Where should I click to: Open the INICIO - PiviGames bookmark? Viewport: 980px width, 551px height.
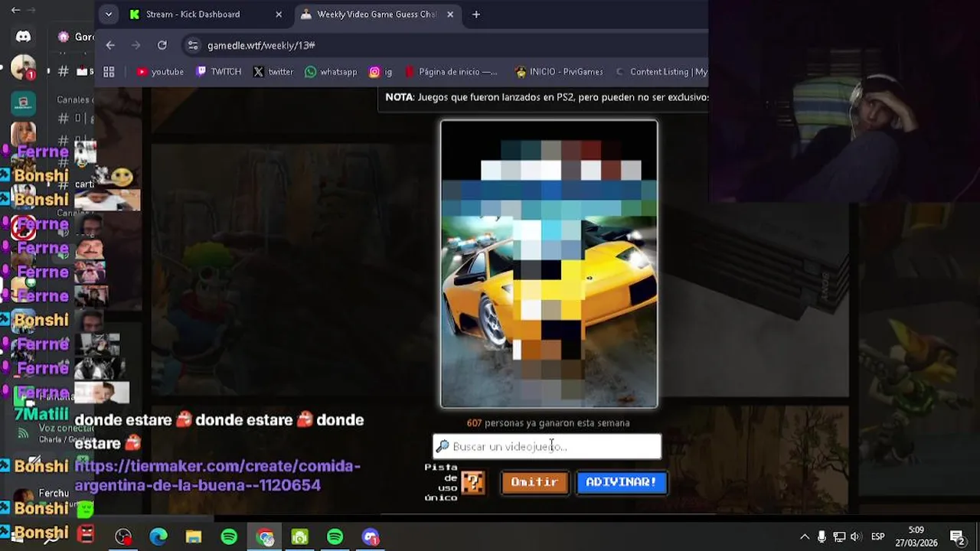click(559, 72)
